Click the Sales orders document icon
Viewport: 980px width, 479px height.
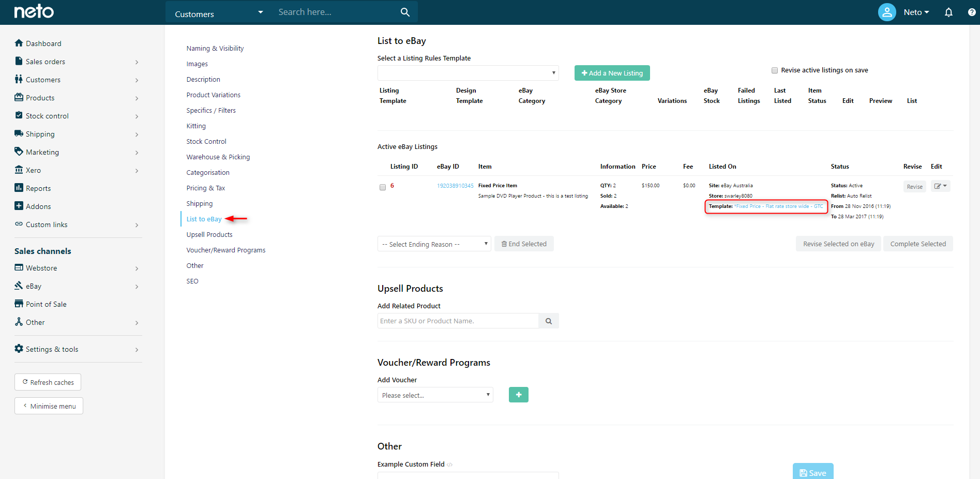point(19,61)
